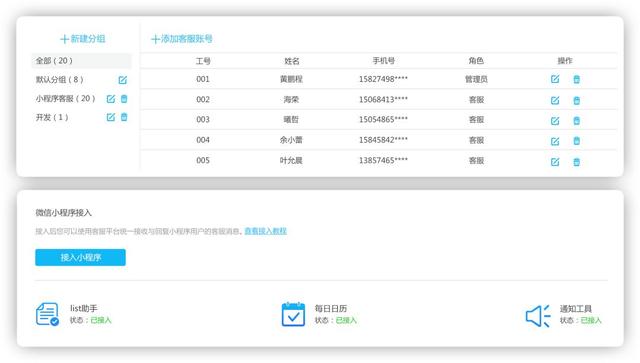Click the 通知工具 label
Viewport: 640px width, 363px height.
[x=576, y=309]
